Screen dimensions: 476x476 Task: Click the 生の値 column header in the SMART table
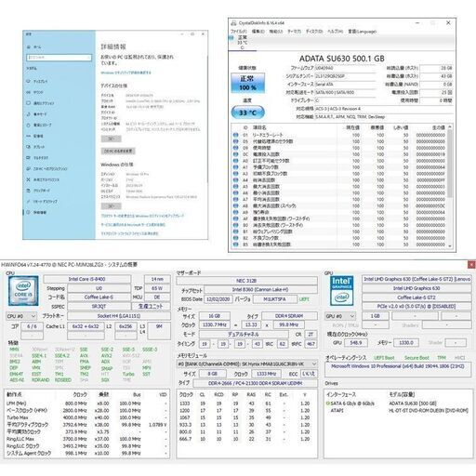(439, 127)
